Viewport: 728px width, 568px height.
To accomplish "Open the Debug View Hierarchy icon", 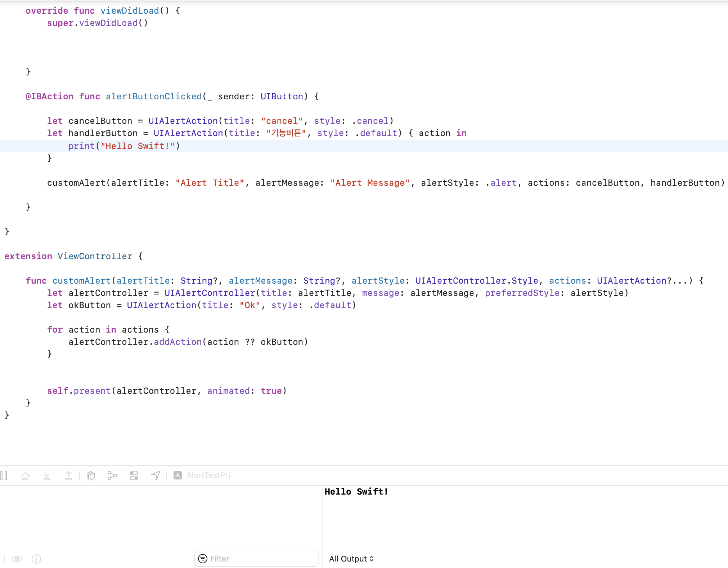I will tap(91, 475).
